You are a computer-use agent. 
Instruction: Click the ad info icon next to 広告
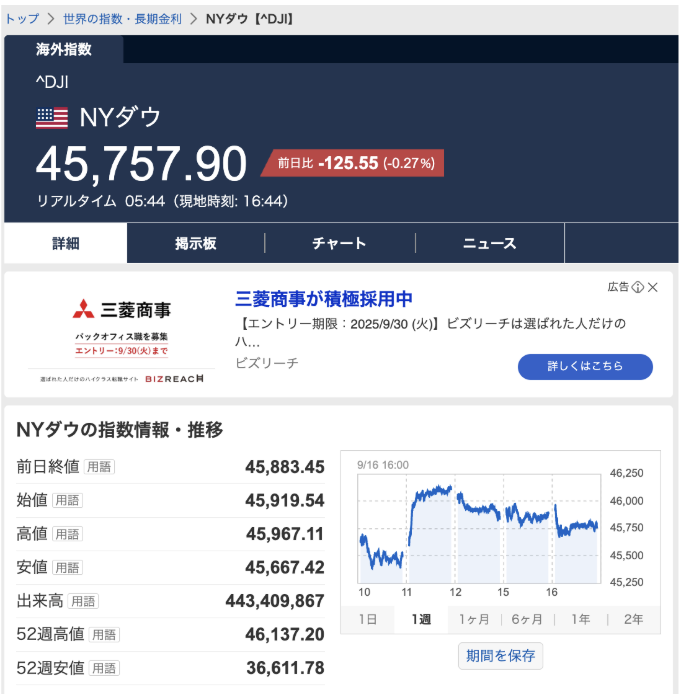[x=638, y=287]
